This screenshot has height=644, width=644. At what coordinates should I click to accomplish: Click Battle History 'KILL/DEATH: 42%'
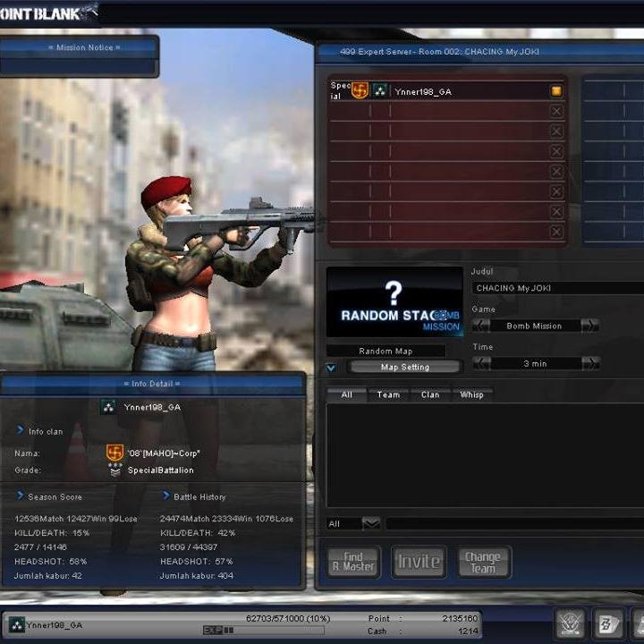198,533
